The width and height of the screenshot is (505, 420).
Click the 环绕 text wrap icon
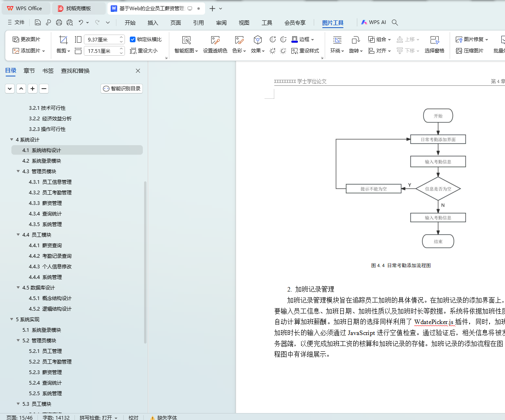coord(337,40)
